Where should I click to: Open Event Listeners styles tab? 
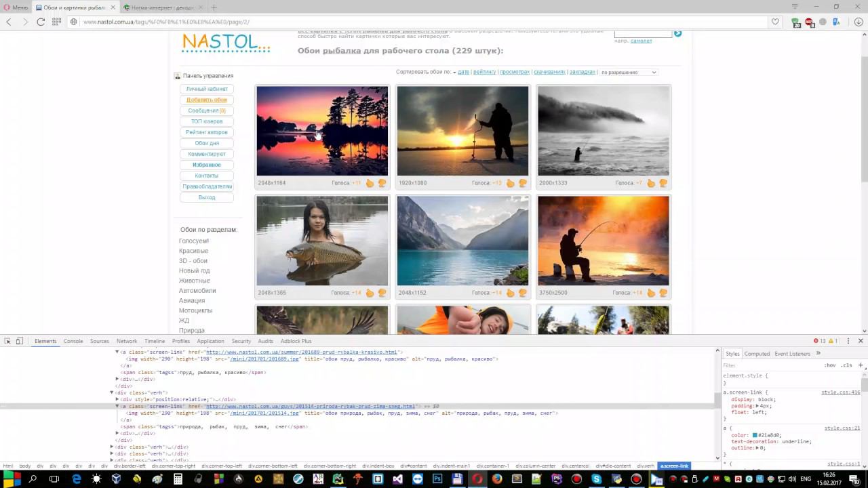tap(792, 354)
